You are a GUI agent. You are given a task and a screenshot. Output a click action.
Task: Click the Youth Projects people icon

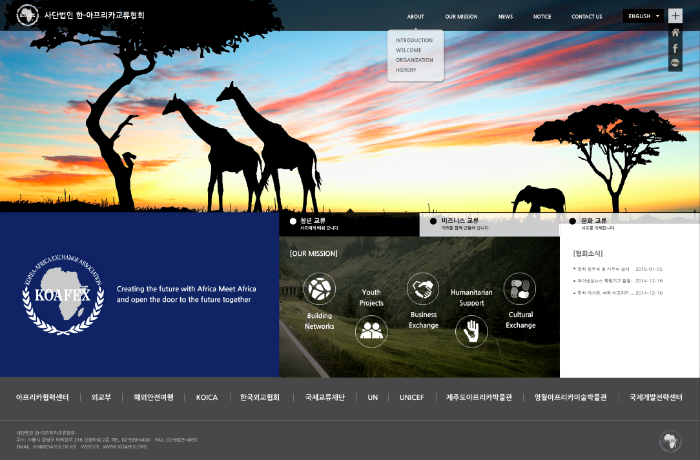coord(371,330)
